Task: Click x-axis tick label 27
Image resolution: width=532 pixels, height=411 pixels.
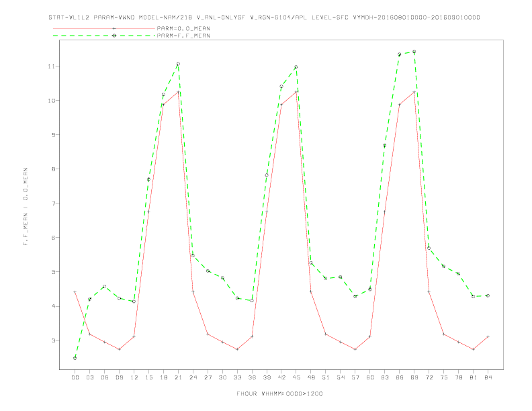Action: [208, 377]
